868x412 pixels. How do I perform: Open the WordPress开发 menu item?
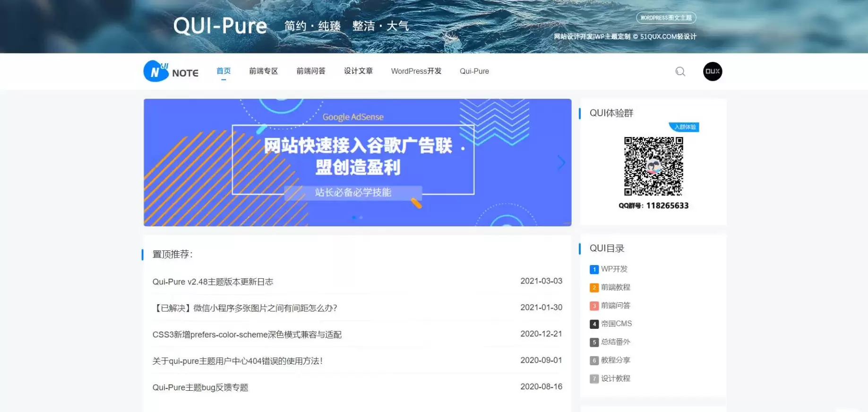pos(416,71)
